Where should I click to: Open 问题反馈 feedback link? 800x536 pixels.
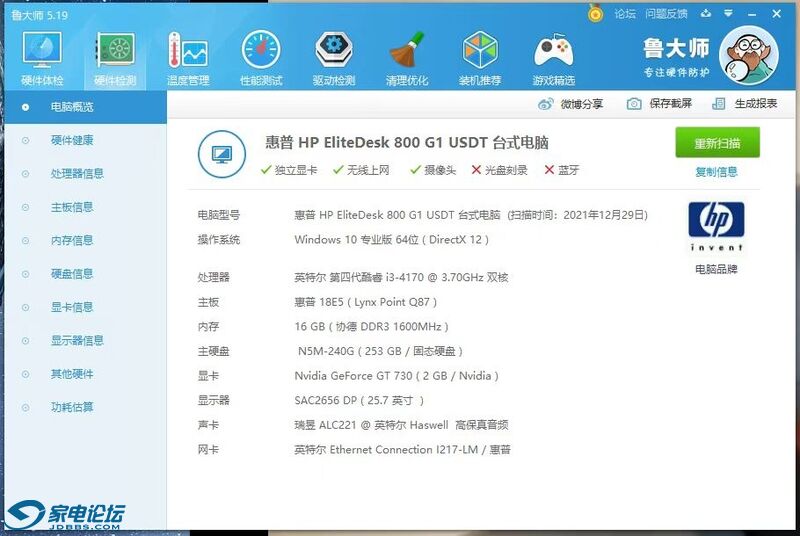point(666,14)
